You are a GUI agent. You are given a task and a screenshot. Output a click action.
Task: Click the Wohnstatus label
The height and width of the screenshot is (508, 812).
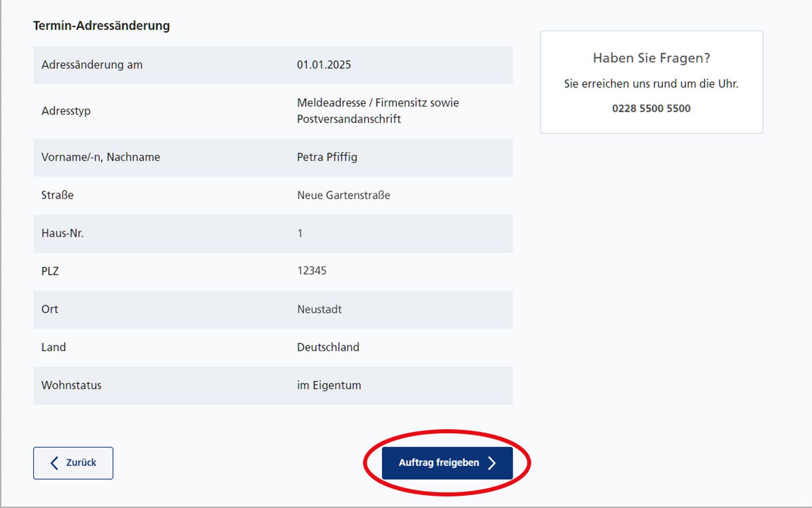click(71, 385)
